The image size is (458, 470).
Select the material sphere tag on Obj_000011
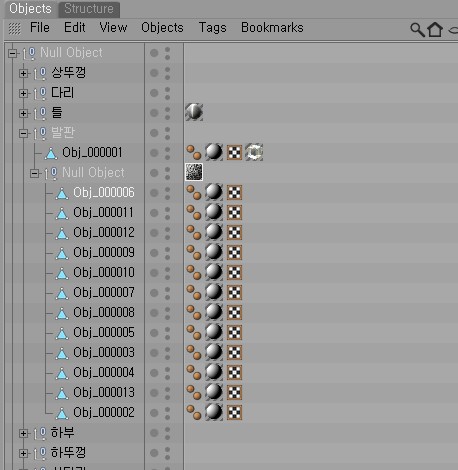point(214,212)
